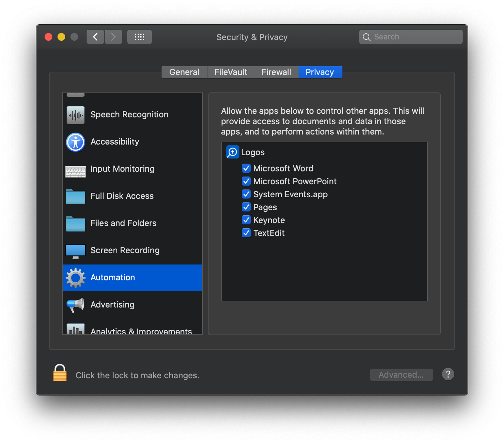Toggle the TextEdit checkbox
The width and height of the screenshot is (504, 443).
coord(246,233)
